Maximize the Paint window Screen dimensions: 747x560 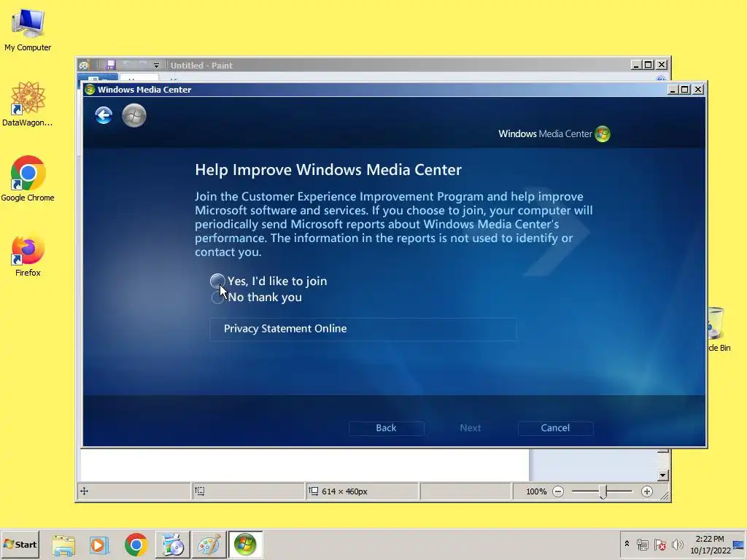tap(649, 65)
